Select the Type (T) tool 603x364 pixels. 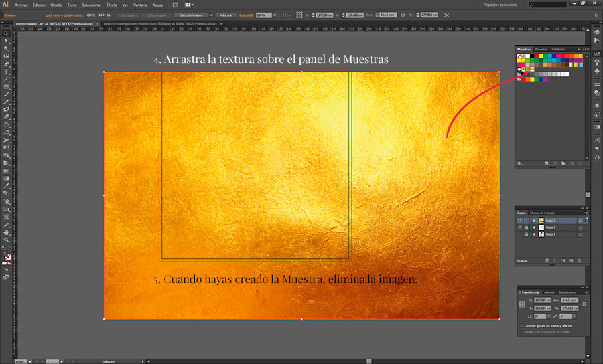(6, 72)
